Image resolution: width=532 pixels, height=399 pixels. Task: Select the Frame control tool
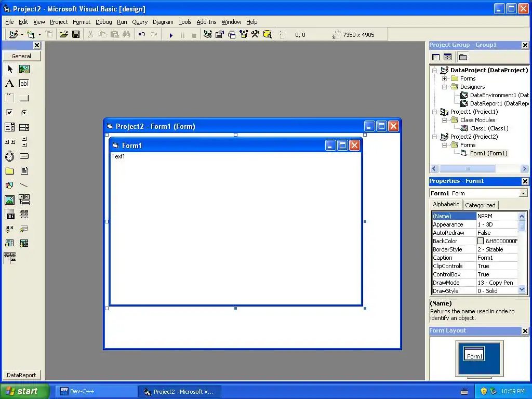click(x=10, y=98)
